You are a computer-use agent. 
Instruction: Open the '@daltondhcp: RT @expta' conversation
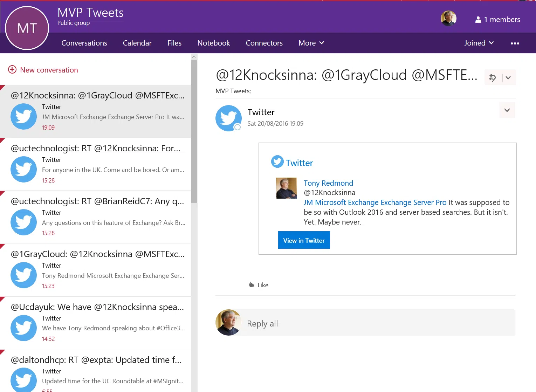tap(95, 371)
